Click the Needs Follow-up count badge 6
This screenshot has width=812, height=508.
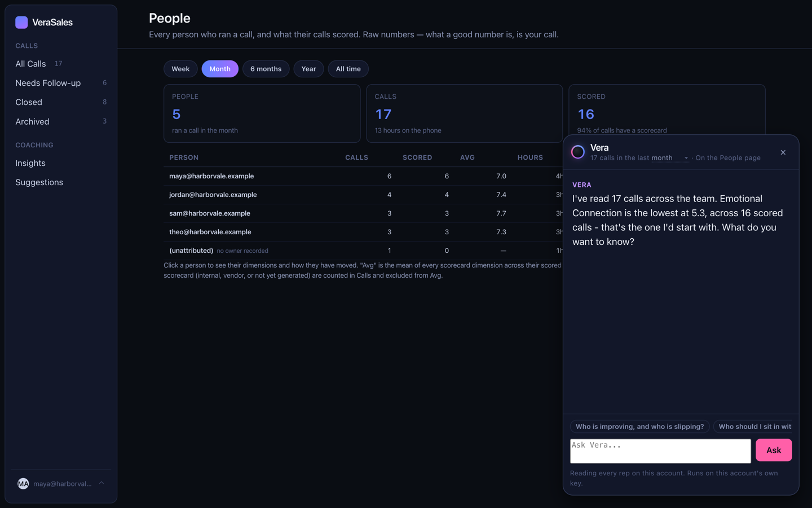(x=104, y=83)
